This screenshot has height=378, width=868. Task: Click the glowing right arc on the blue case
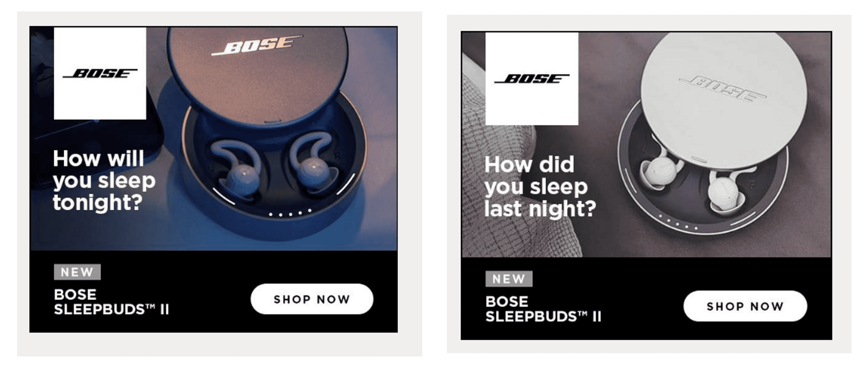click(346, 184)
